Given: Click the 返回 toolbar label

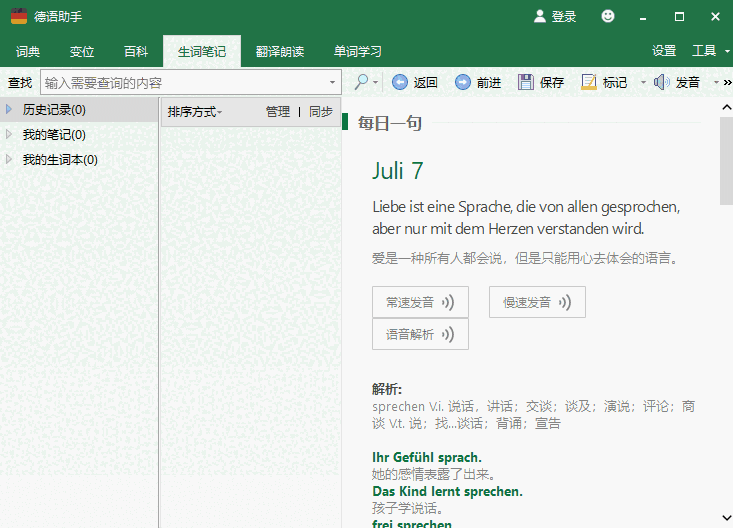Looking at the screenshot, I should (x=425, y=83).
